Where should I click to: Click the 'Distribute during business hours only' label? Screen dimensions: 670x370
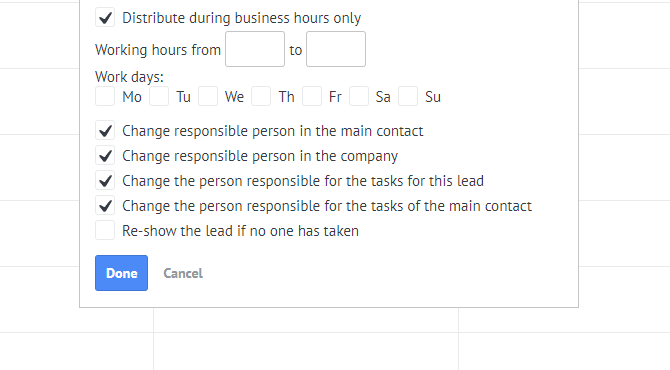241,18
